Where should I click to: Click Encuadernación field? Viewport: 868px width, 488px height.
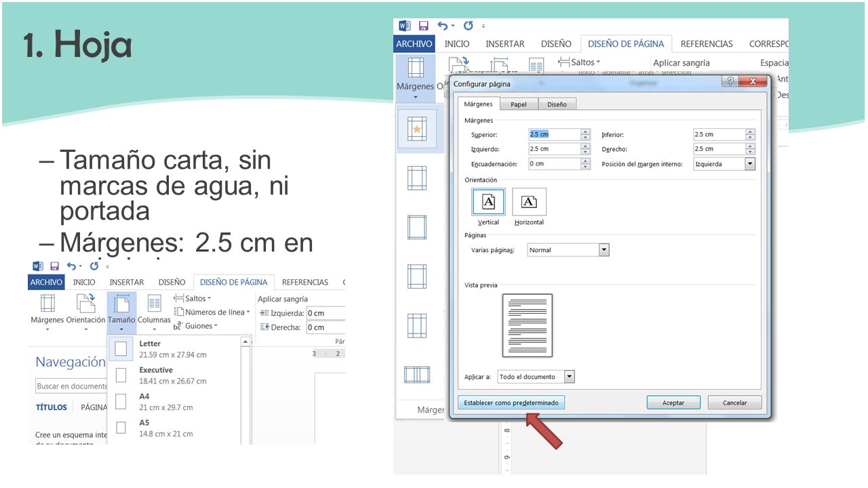pos(554,164)
